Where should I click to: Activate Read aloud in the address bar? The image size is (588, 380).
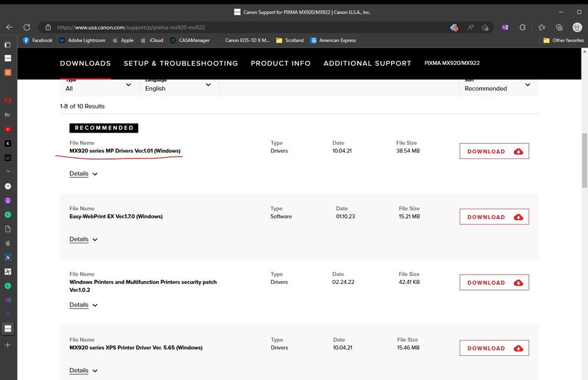[470, 27]
